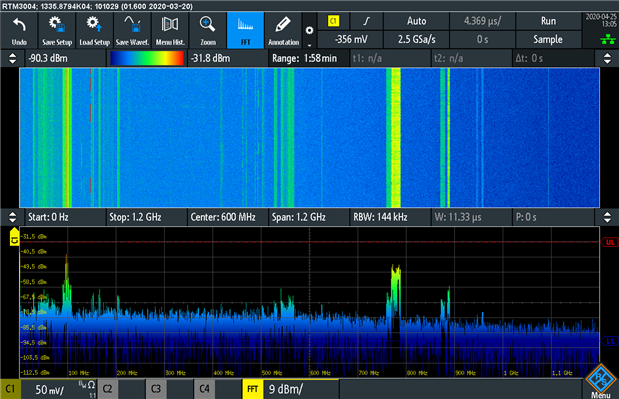
Task: Click the yellow C1 trigger source indicator
Action: [334, 21]
